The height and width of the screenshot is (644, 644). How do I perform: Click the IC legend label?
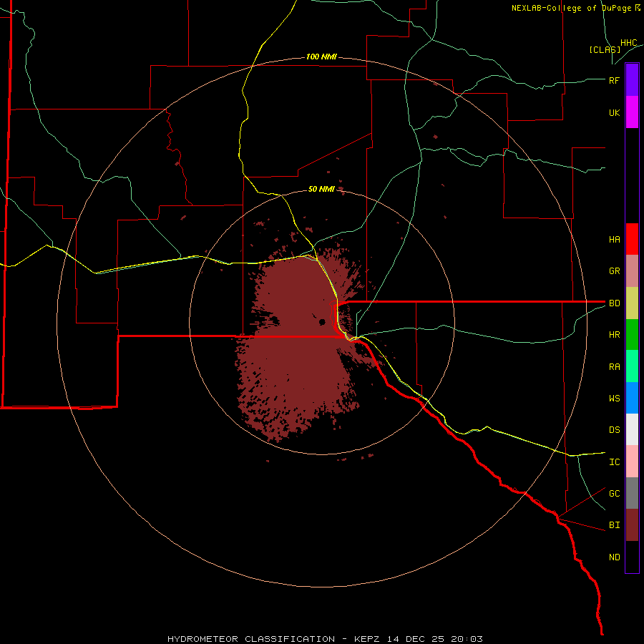(614, 462)
